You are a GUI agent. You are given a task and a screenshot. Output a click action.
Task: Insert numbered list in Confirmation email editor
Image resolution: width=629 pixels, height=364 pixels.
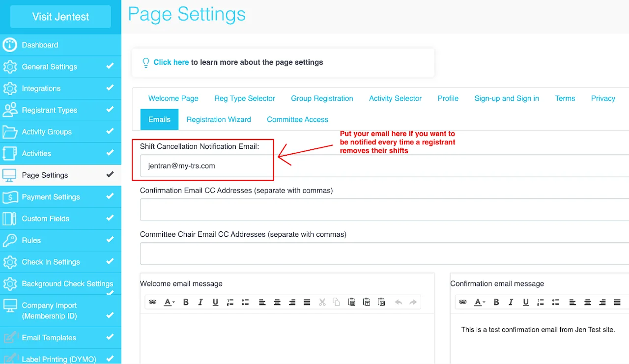click(541, 302)
